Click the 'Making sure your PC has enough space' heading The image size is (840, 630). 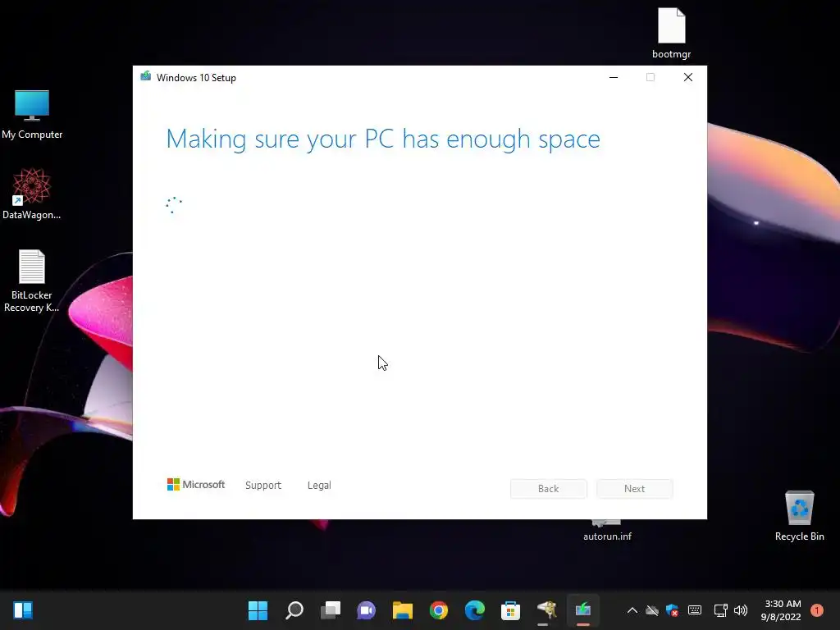[x=383, y=139]
